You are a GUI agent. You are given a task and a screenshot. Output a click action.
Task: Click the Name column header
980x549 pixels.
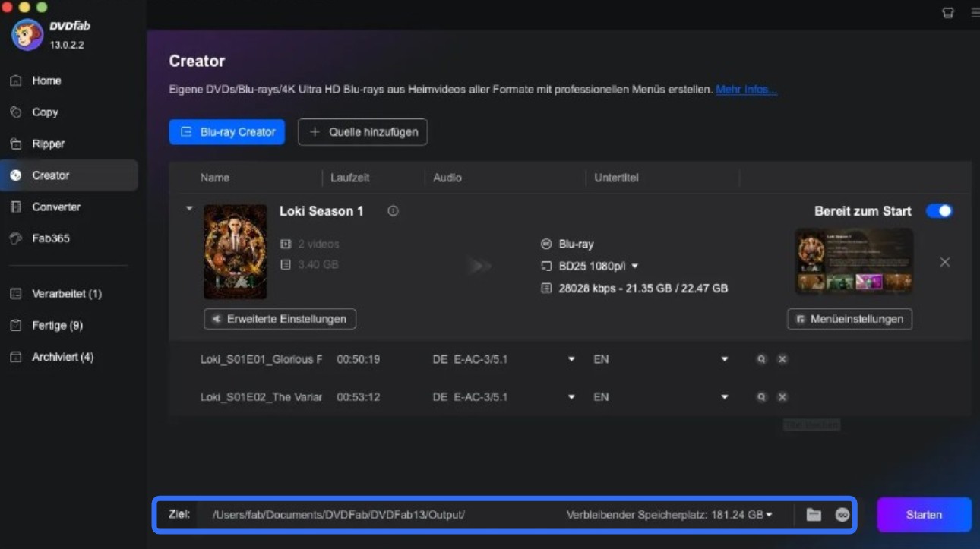coord(215,178)
